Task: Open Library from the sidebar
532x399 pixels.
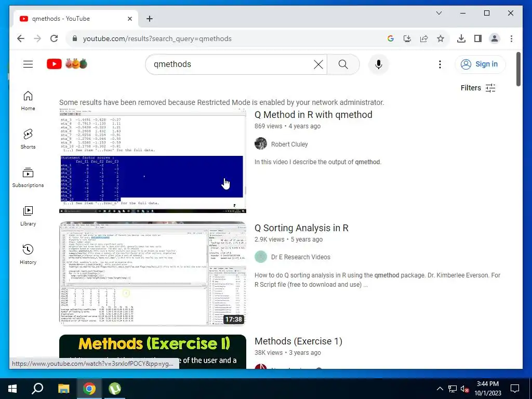Action: pos(28,216)
